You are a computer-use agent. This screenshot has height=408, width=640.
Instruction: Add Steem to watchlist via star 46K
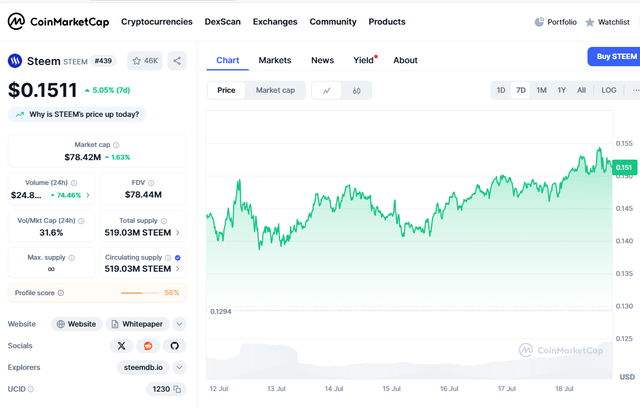145,61
